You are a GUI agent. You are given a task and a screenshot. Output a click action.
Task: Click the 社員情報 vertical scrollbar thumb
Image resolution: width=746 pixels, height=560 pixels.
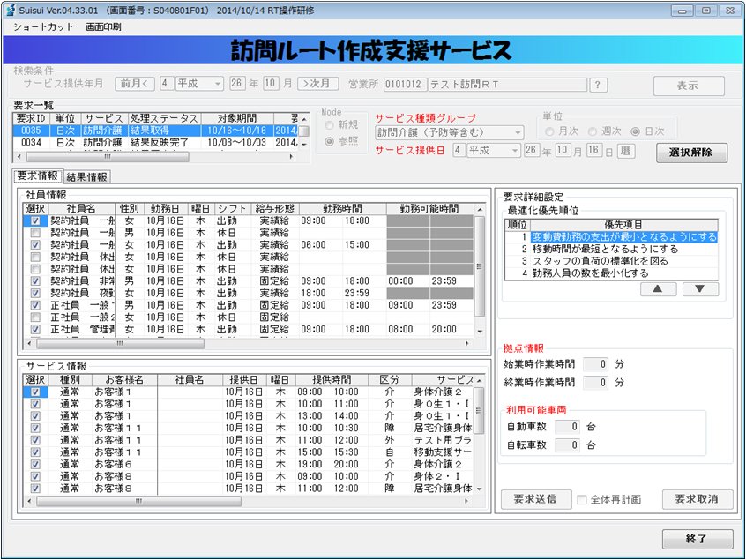pyautogui.click(x=480, y=266)
